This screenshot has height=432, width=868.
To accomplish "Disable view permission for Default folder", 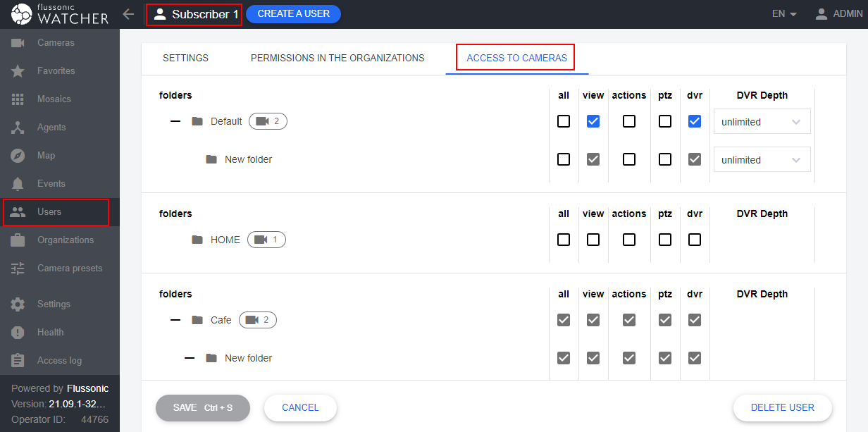I will (593, 121).
